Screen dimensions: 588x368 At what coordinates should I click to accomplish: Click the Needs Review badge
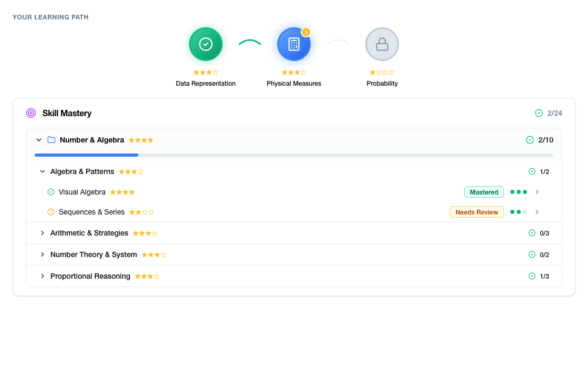click(x=476, y=212)
